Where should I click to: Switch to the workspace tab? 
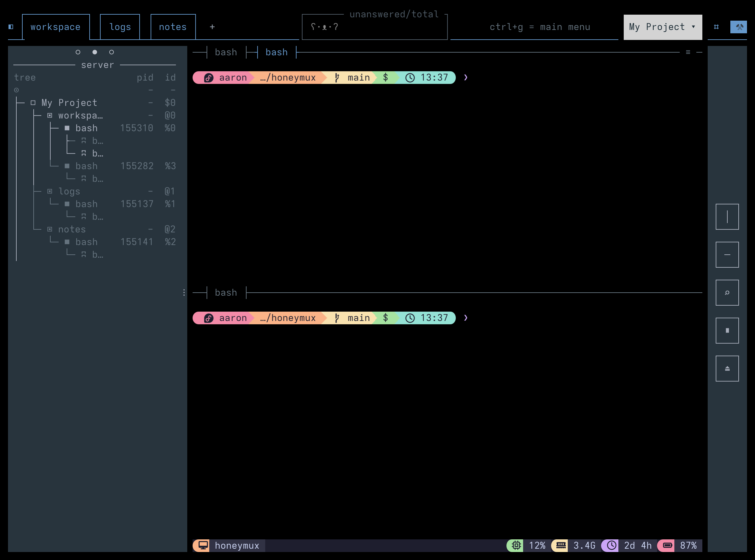pos(56,27)
